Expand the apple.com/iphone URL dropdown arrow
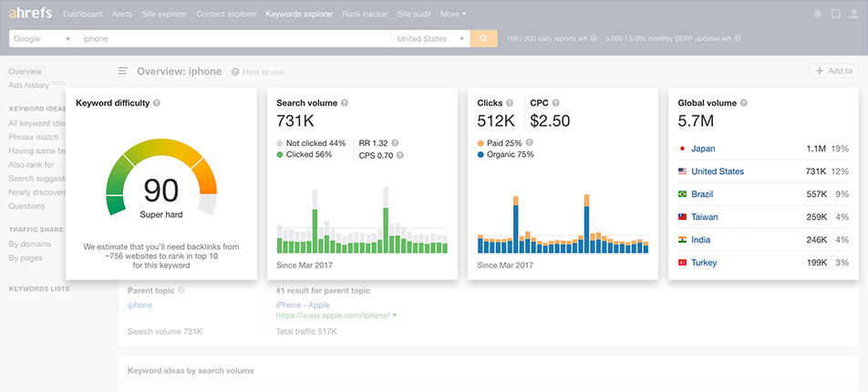868x392 pixels. 396,315
